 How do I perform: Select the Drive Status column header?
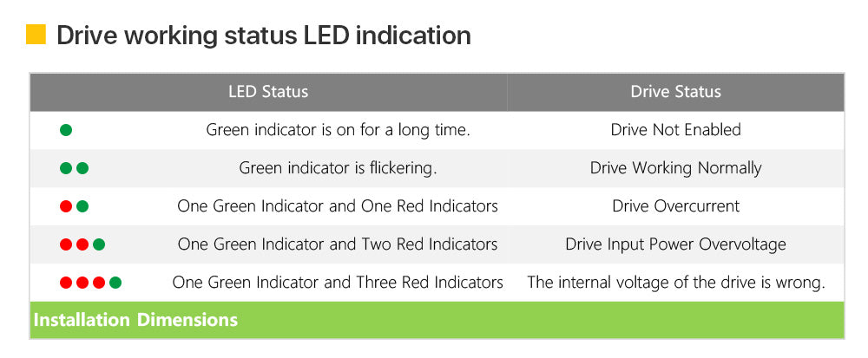[676, 92]
